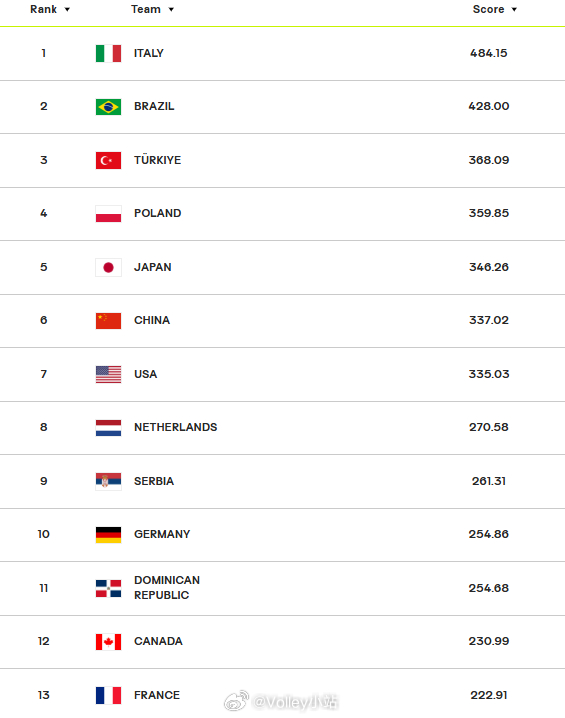The height and width of the screenshot is (718, 565).
Task: Select the Canada flag icon
Action: [x=109, y=642]
